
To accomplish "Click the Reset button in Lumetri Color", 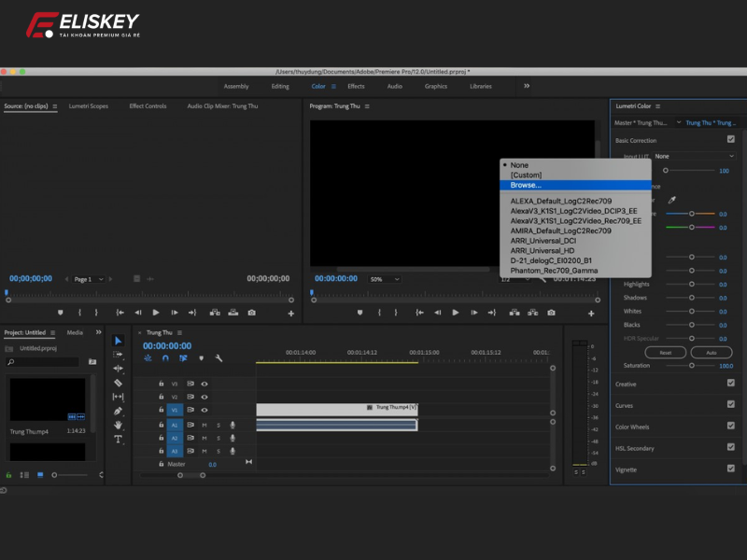I will click(x=665, y=352).
